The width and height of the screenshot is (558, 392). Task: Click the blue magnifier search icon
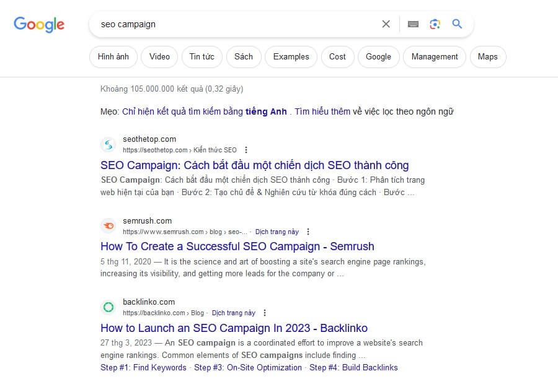(457, 24)
